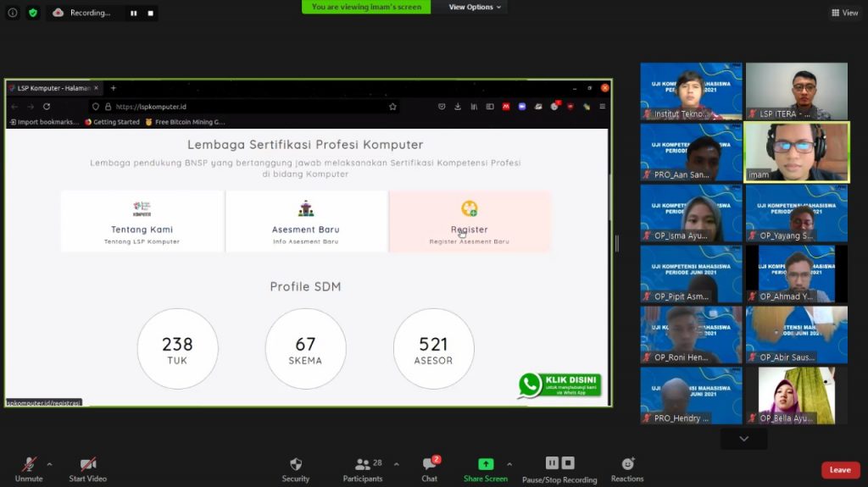Toggle the browser sidebar icon
Viewport: 868px width, 487px height.
tap(490, 106)
